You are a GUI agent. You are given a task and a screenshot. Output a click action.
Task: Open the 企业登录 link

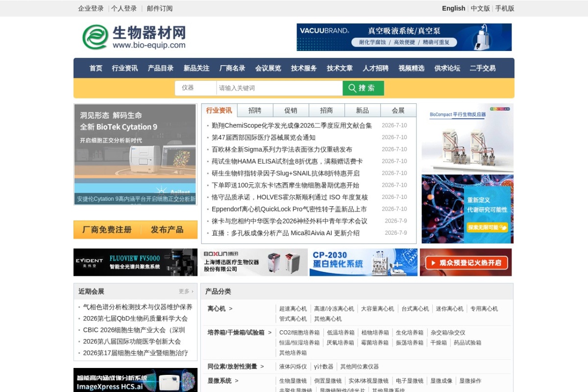click(x=91, y=8)
